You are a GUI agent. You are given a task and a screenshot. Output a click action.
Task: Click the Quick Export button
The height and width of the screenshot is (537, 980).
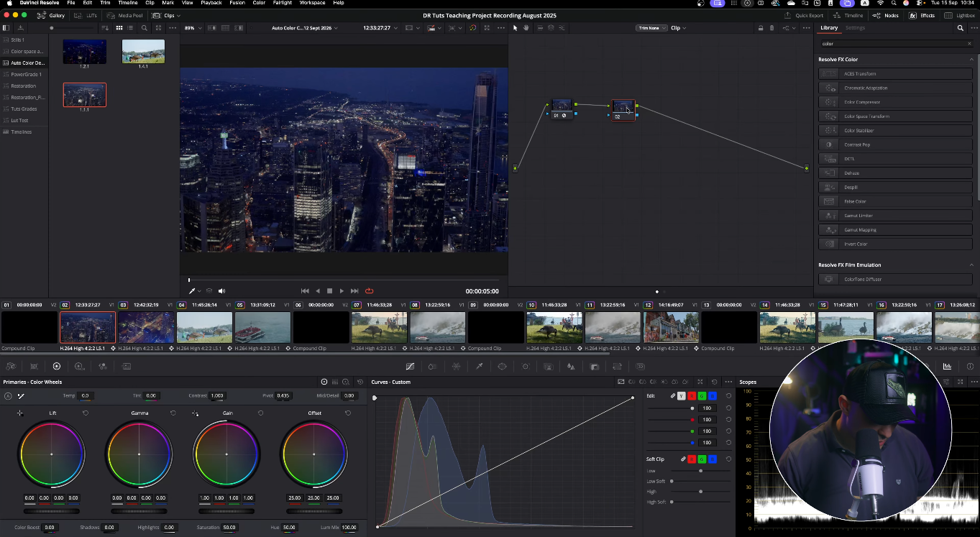(804, 15)
